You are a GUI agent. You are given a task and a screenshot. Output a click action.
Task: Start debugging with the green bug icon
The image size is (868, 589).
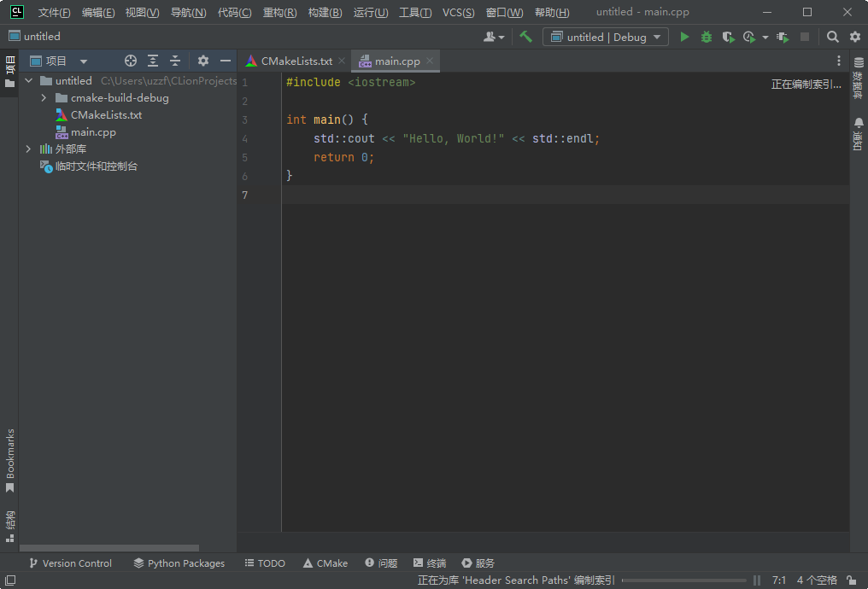(x=707, y=37)
